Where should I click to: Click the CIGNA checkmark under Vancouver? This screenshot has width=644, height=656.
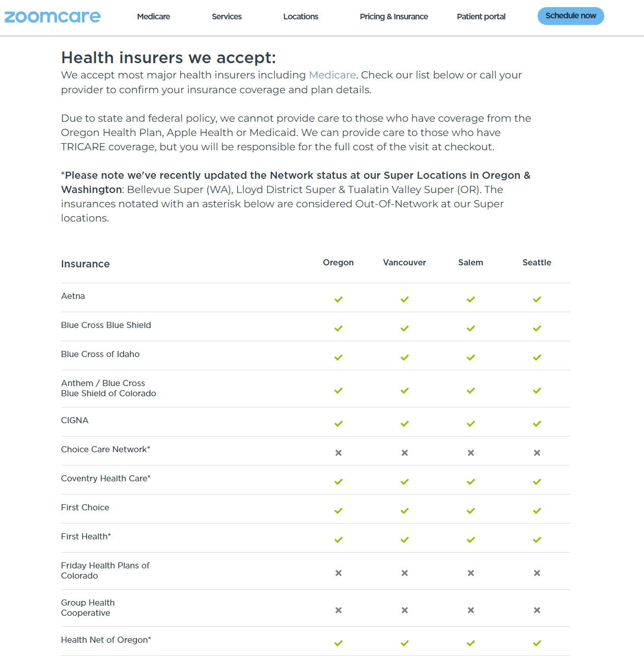[x=405, y=424]
